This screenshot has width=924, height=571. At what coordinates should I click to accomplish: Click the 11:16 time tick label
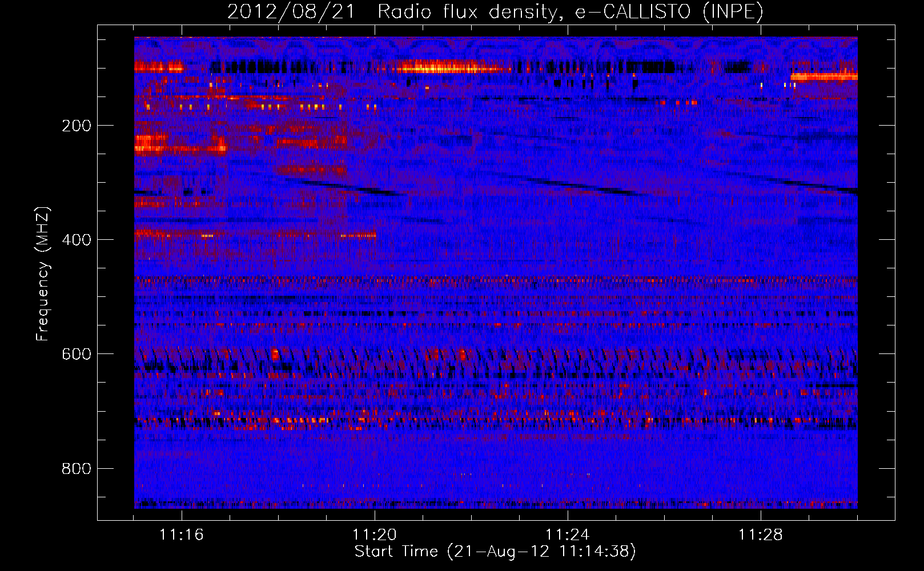(182, 535)
